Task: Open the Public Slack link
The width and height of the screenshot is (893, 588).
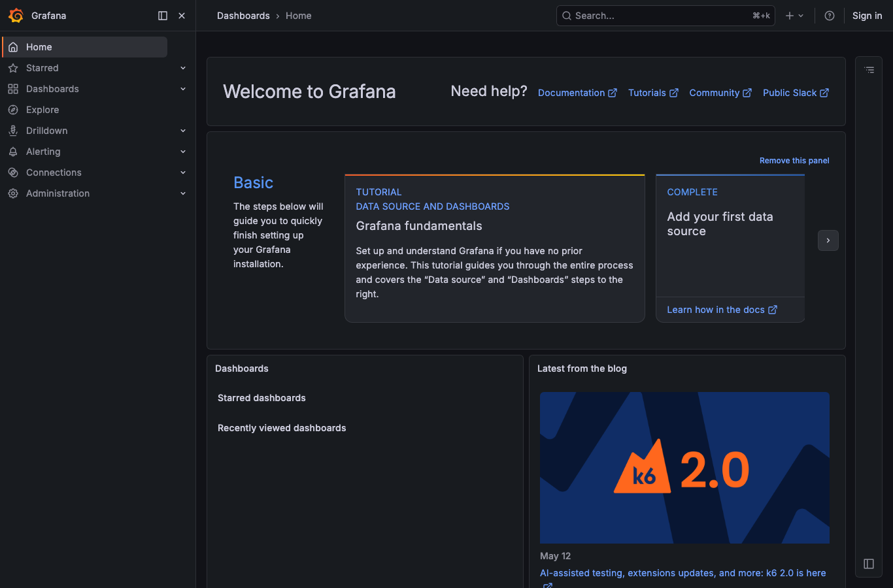Action: click(796, 93)
